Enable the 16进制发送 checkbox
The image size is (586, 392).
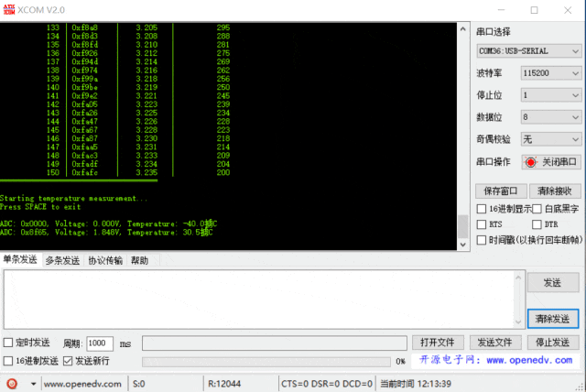8,361
